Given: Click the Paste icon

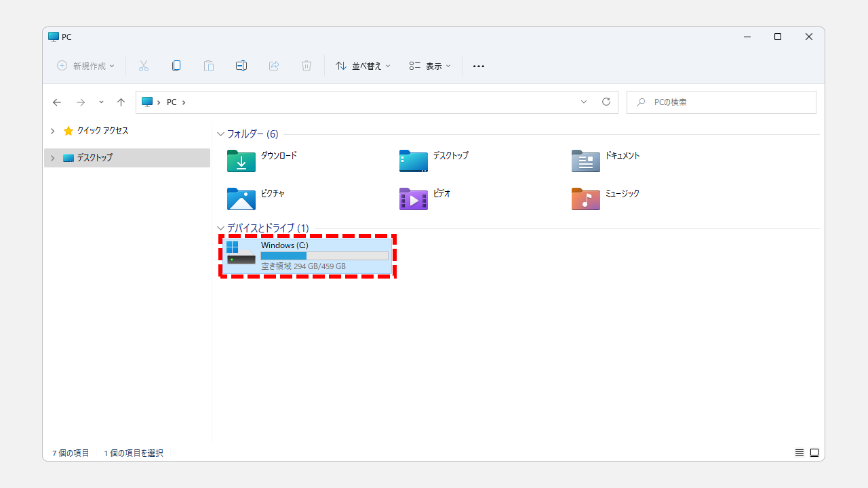Looking at the screenshot, I should (x=208, y=66).
